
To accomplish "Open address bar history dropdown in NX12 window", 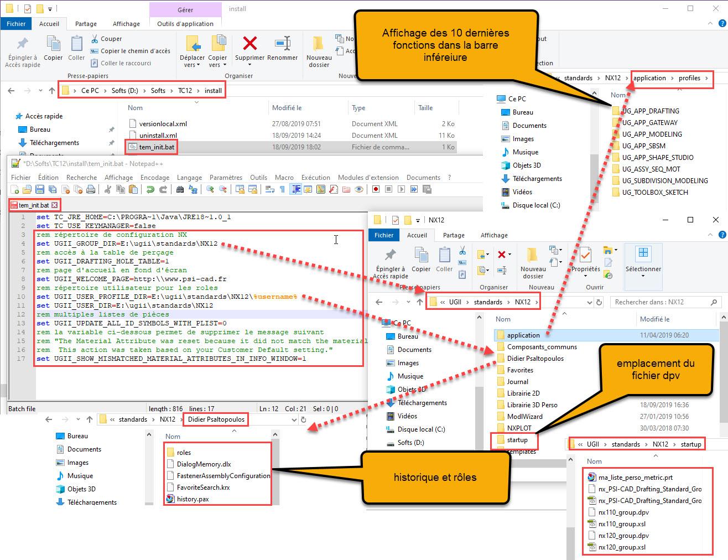I will pyautogui.click(x=589, y=302).
